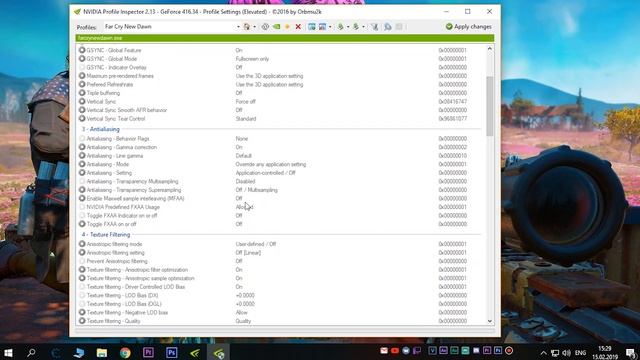Click the settings list scrollbar thumb

(490, 106)
